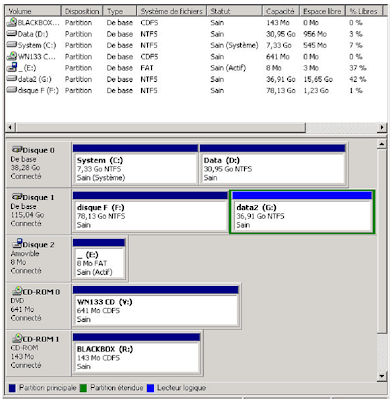The image size is (390, 400).
Task: Click the horizontal scrollbar thumb of the volume list
Action: [160, 127]
